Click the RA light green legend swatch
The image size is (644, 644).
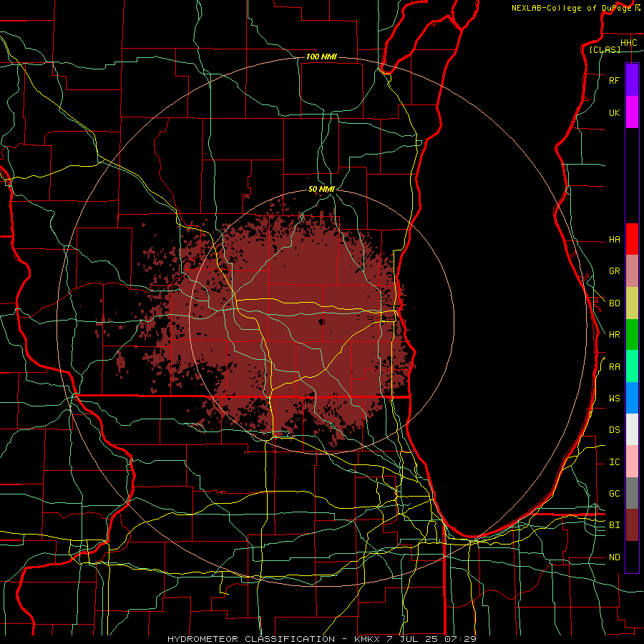click(632, 366)
